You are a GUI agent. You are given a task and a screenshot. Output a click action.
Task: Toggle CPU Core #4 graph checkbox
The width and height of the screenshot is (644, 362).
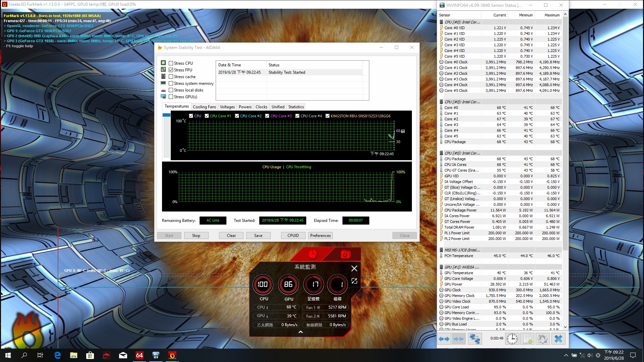pos(298,116)
